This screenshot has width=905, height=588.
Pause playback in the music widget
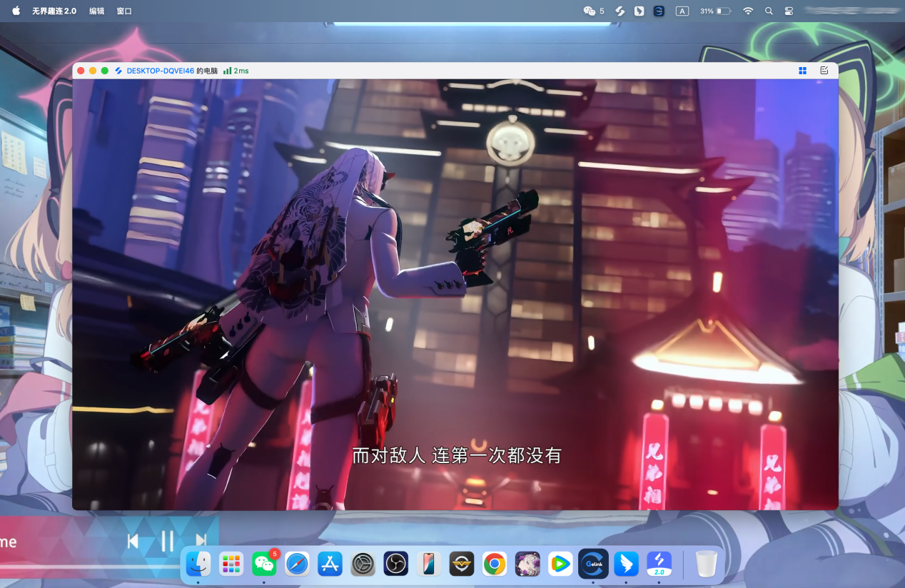168,541
